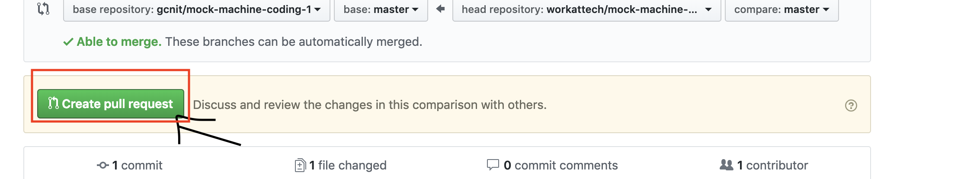Click the file diff icon by file changed
Screen dimensions: 980x179
(x=300, y=165)
